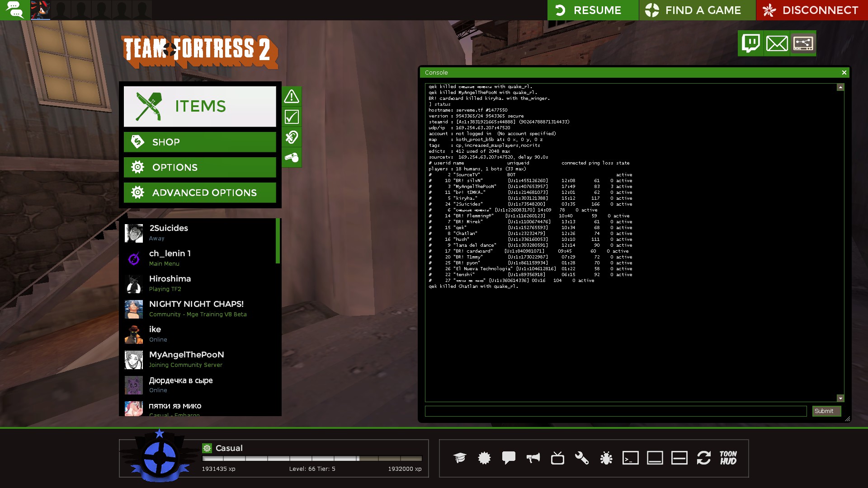This screenshot has width=868, height=488.
Task: Open the TV replay icon
Action: 557,458
